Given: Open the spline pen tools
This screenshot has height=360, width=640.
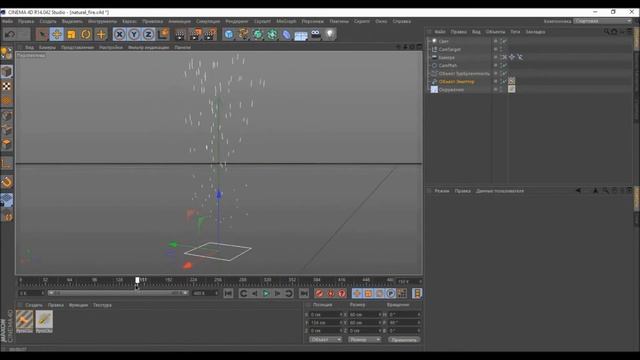Looking at the screenshot, I should pos(243,34).
